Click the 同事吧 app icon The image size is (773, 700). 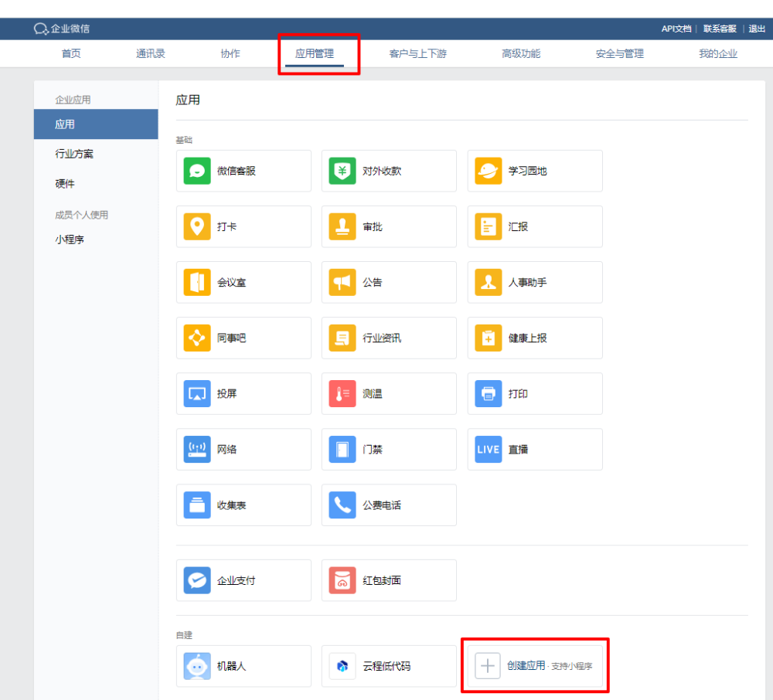coord(196,338)
